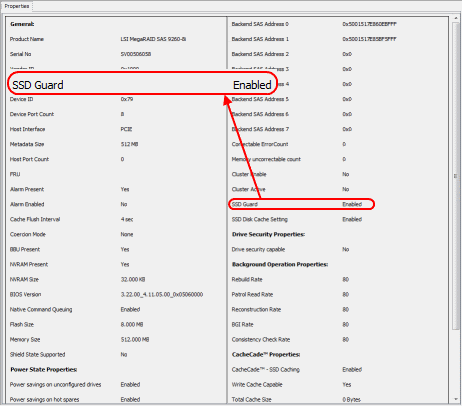Click the Alarm Enabled label

pyautogui.click(x=27, y=204)
